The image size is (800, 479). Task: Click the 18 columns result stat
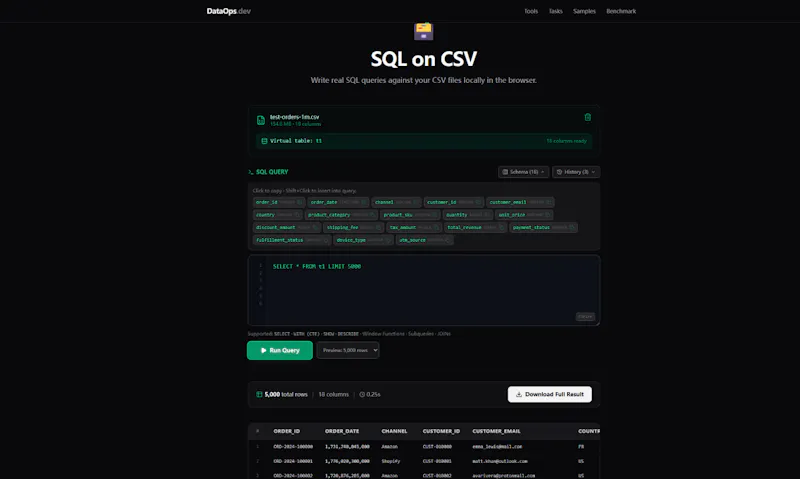pos(334,394)
